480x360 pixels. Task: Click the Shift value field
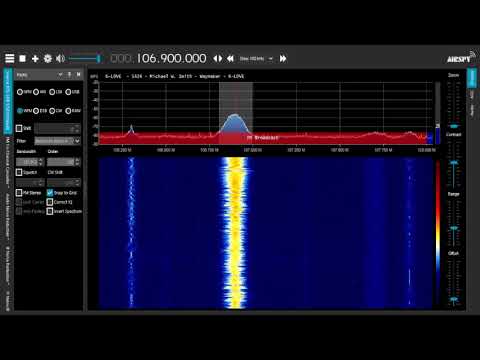click(x=57, y=128)
